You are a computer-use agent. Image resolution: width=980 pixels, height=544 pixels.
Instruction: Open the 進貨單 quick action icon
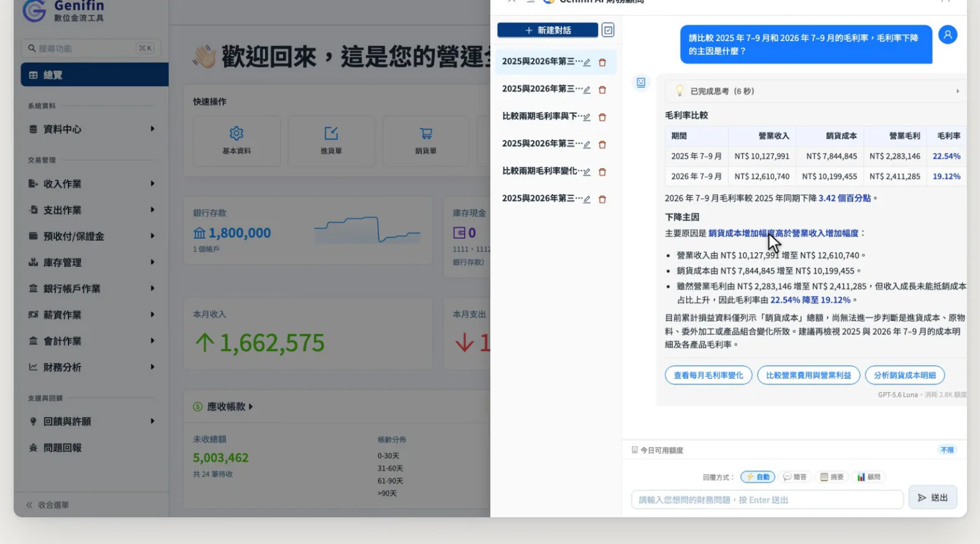click(331, 133)
